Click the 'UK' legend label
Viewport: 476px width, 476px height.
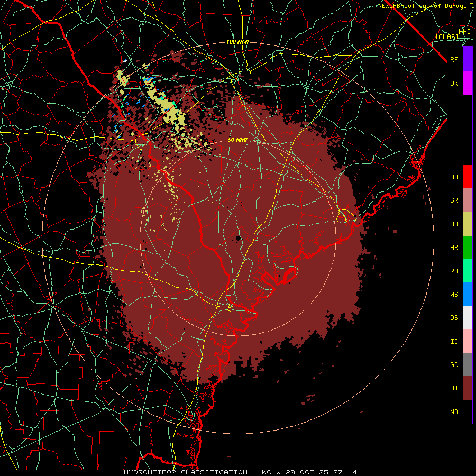click(454, 83)
